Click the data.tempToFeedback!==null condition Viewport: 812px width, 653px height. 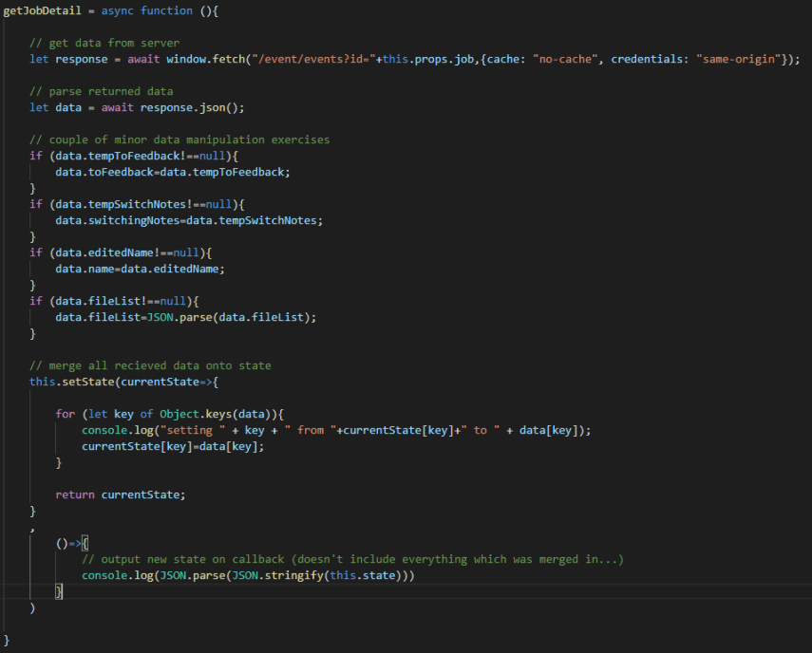point(141,156)
